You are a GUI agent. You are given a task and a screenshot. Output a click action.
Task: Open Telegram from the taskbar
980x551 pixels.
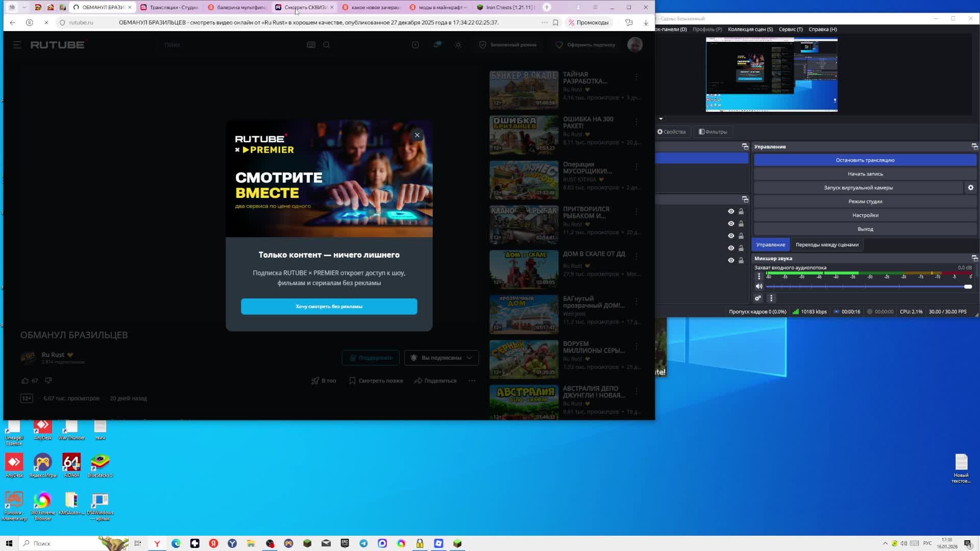[363, 543]
